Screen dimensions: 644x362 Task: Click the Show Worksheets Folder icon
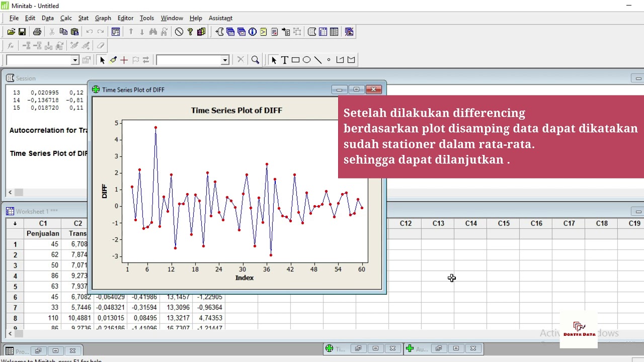click(230, 32)
